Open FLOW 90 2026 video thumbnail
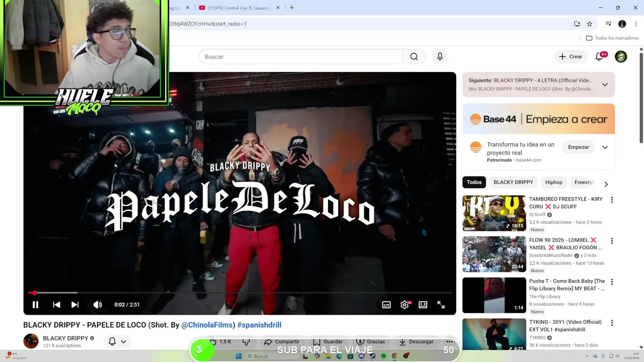Screen dimensions: 644x362 coord(494,254)
